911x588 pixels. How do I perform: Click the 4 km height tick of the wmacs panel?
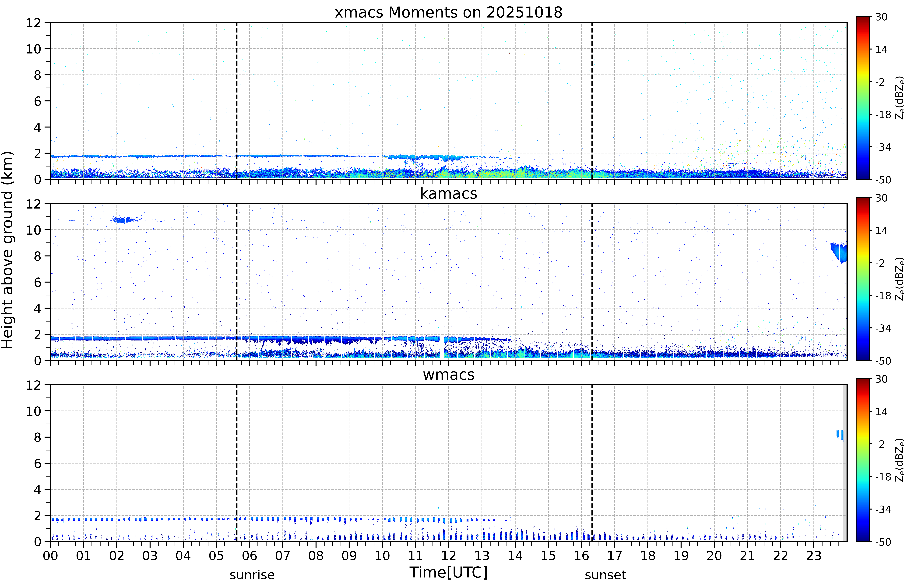coord(37,489)
